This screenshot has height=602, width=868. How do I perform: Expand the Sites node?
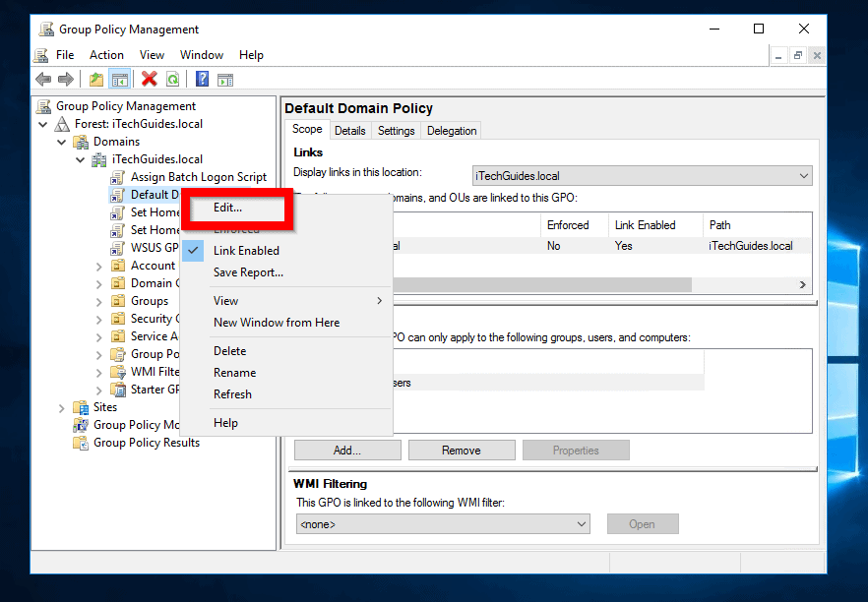click(61, 406)
